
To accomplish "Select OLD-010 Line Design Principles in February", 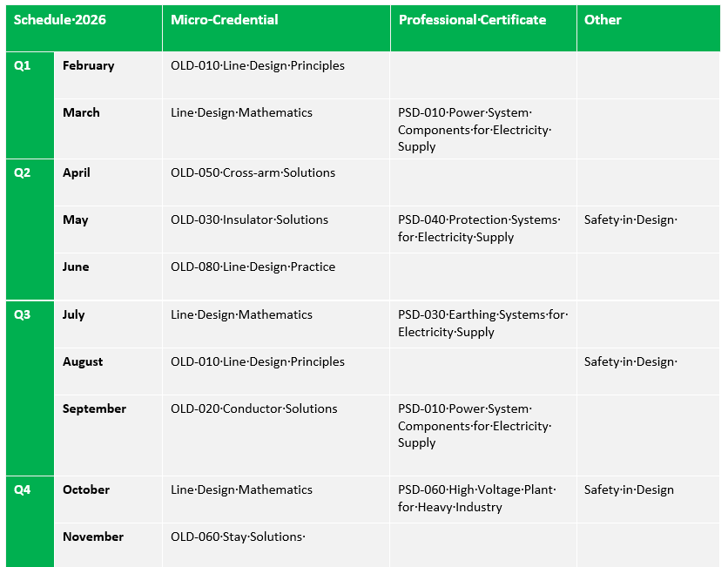I will pyautogui.click(x=257, y=66).
